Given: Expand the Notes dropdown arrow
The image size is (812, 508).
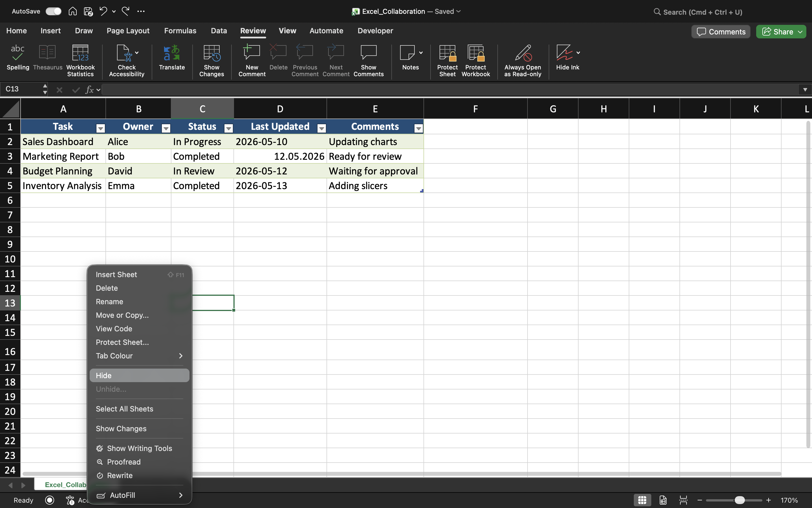Looking at the screenshot, I should [x=421, y=53].
